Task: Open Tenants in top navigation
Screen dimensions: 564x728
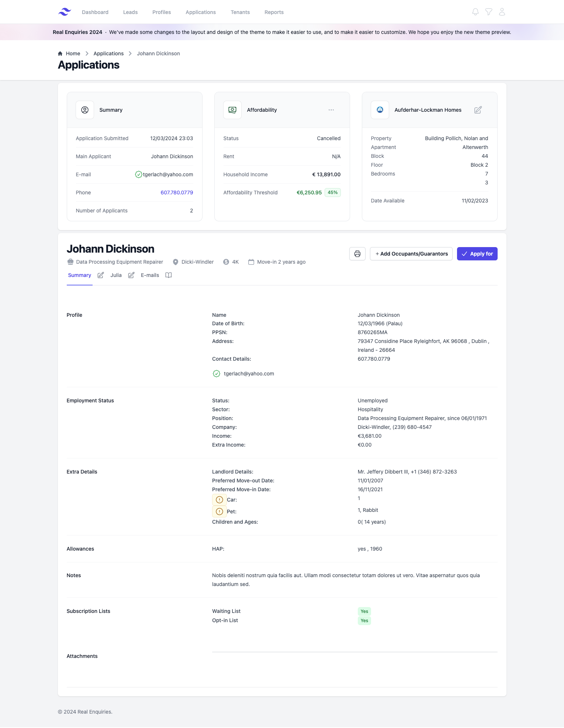Action: (240, 12)
